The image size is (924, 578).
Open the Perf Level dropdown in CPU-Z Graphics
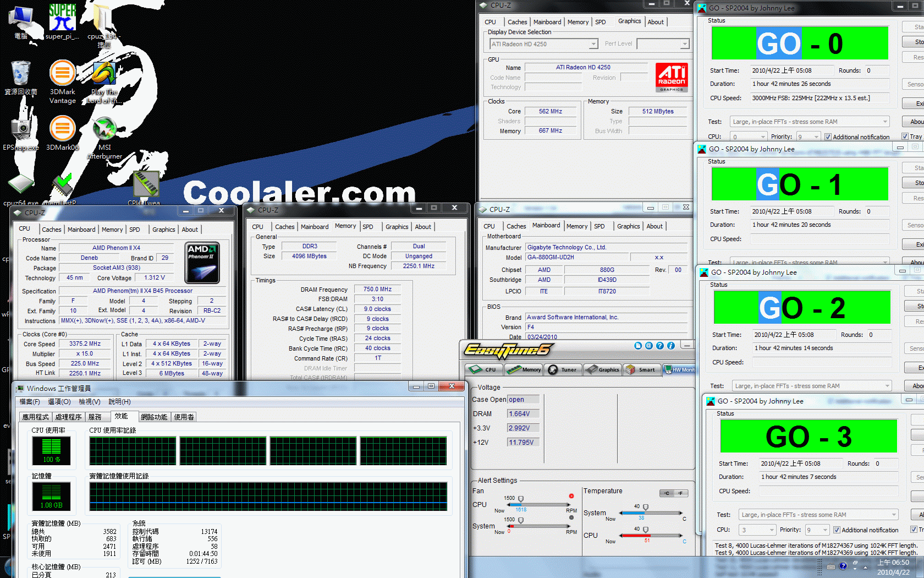[x=663, y=44]
